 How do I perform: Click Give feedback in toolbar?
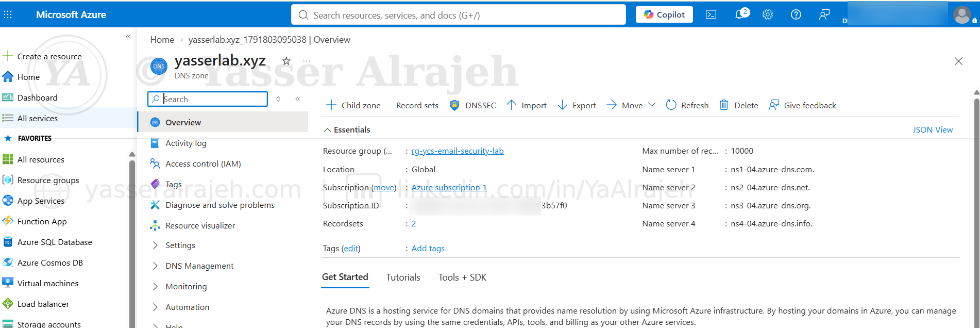802,105
